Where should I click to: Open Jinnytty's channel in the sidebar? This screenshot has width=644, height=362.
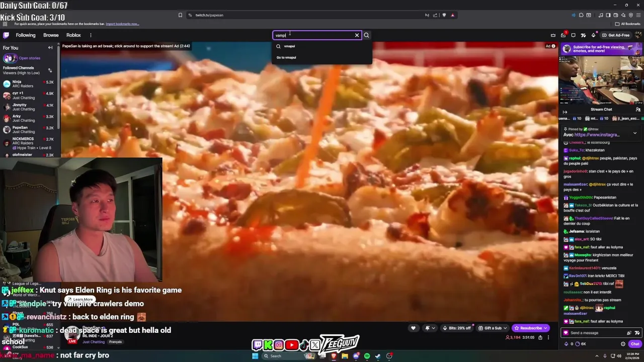[x=29, y=107]
